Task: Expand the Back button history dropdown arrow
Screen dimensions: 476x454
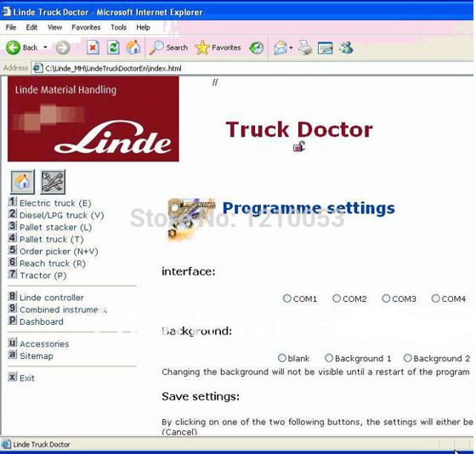Action: 46,48
